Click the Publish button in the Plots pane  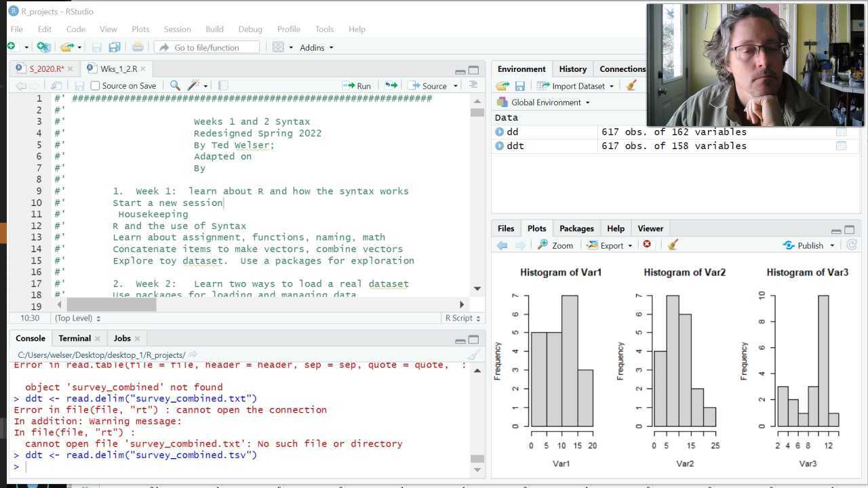(x=807, y=245)
